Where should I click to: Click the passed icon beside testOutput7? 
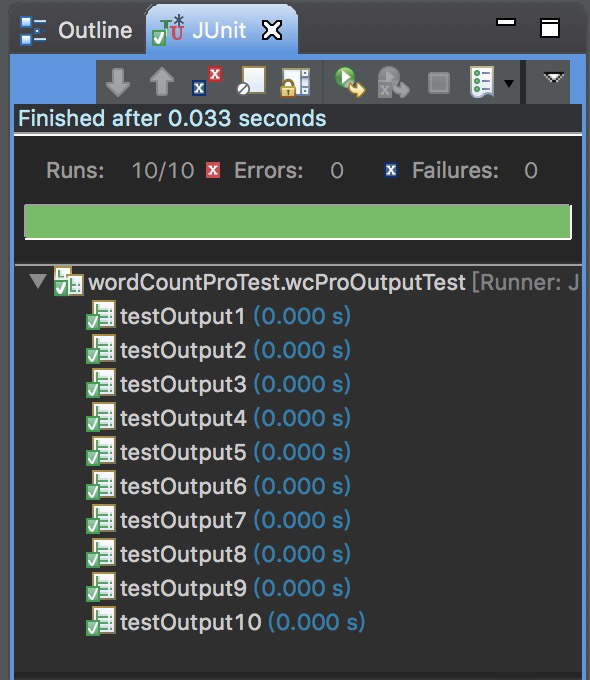(x=101, y=520)
